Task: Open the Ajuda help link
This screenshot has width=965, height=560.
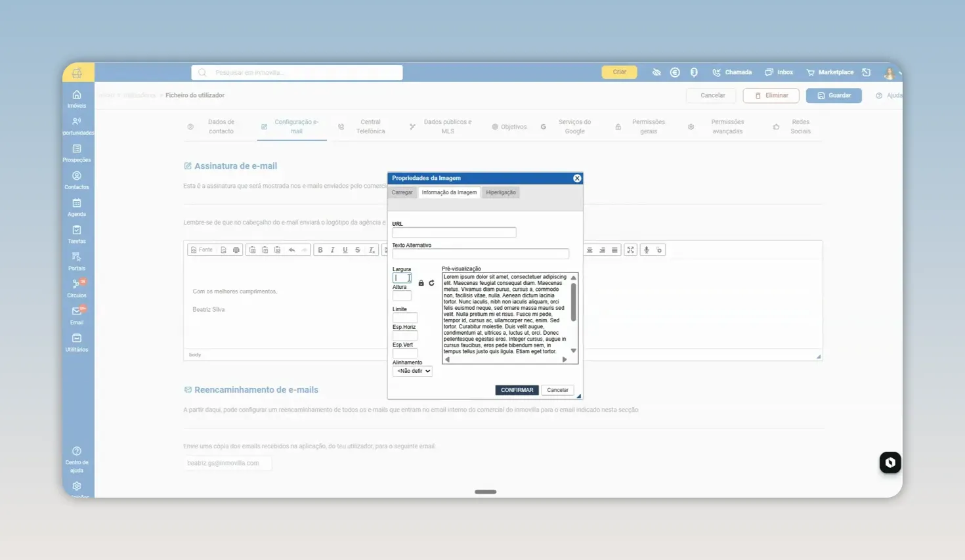Action: (x=890, y=95)
